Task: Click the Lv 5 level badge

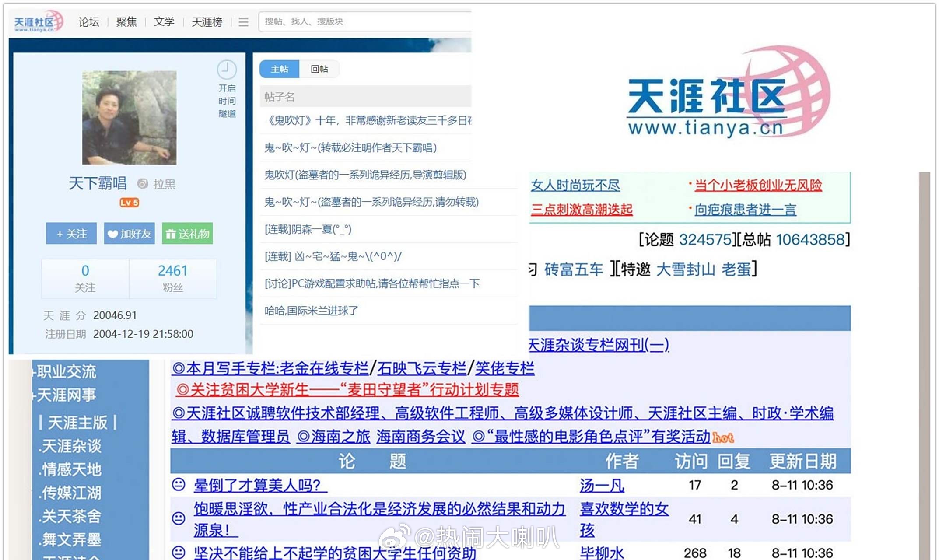Action: click(x=130, y=203)
